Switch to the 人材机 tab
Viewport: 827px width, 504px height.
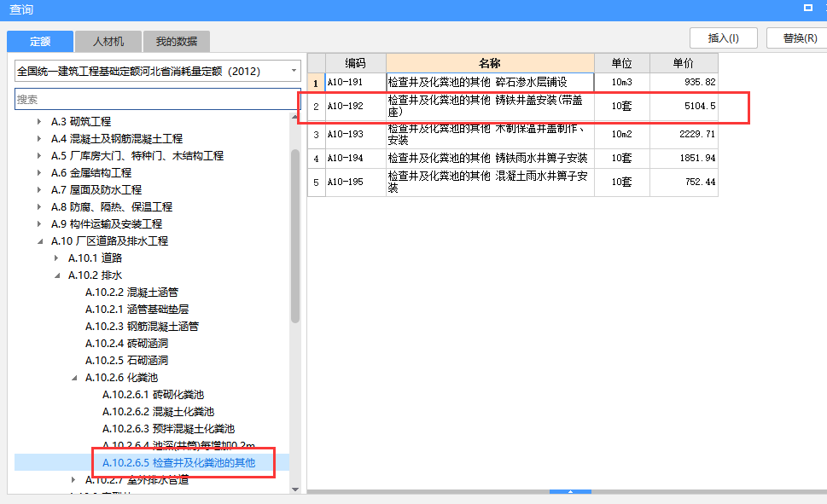(108, 41)
